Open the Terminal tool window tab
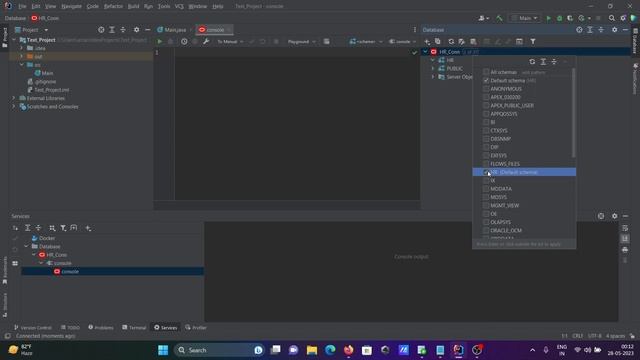The height and width of the screenshot is (360, 640). point(134,328)
